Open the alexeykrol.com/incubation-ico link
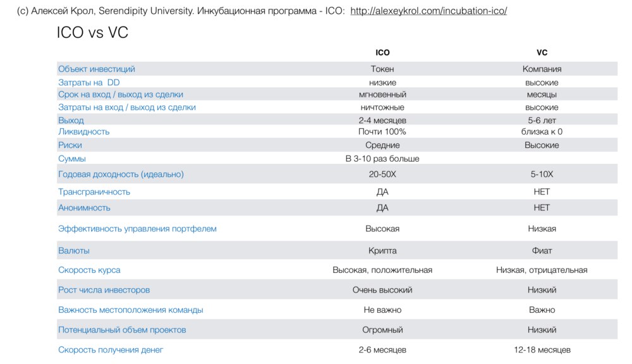This screenshot has height=364, width=632. (x=428, y=11)
